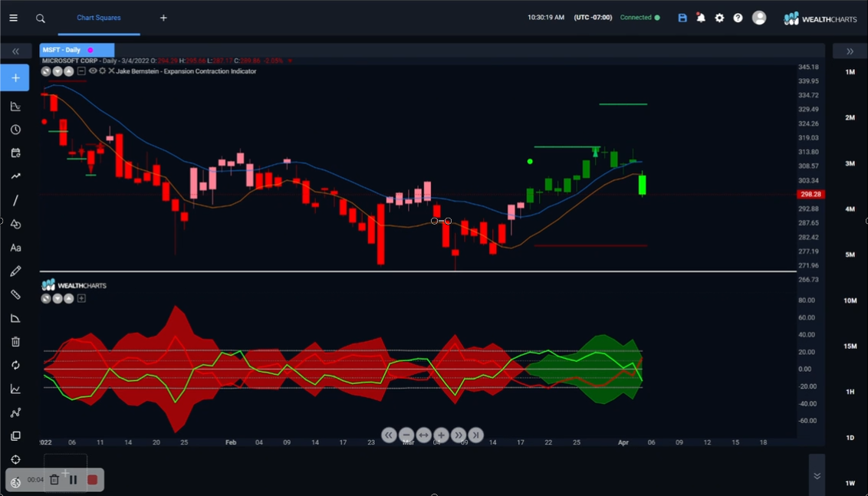
Task: Move the lower indicator pane up
Action: tap(69, 298)
